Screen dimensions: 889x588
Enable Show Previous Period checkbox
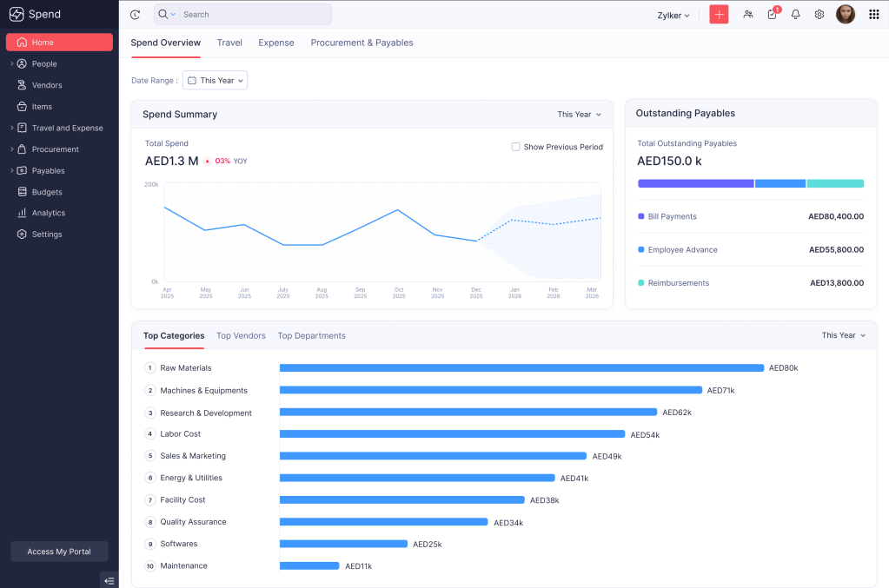point(516,147)
